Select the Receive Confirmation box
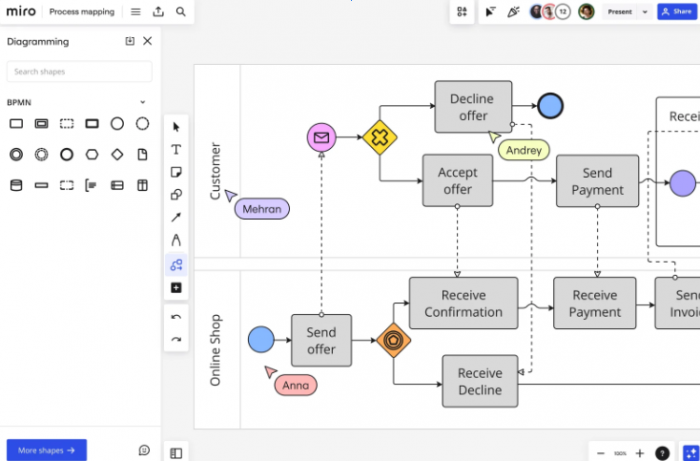This screenshot has width=700, height=461. [463, 303]
